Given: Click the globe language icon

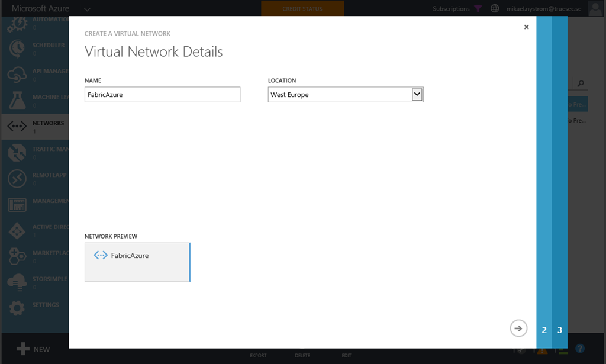Looking at the screenshot, I should pos(495,9).
